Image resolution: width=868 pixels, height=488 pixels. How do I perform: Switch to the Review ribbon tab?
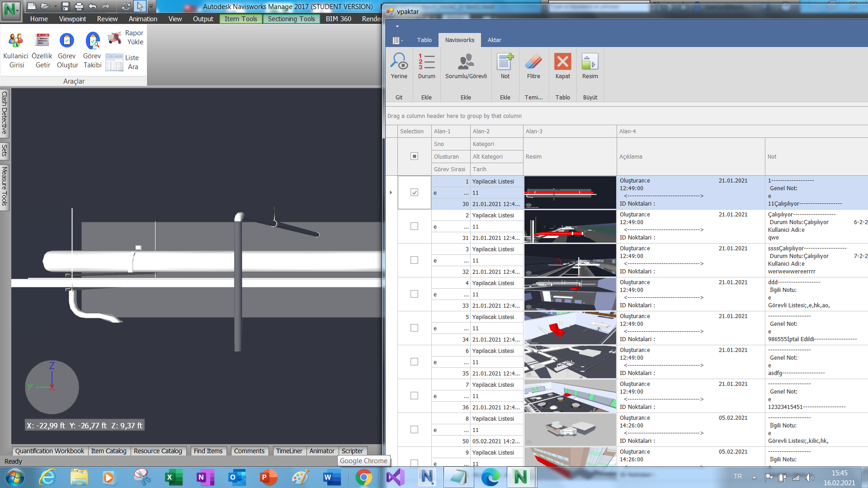tap(107, 19)
